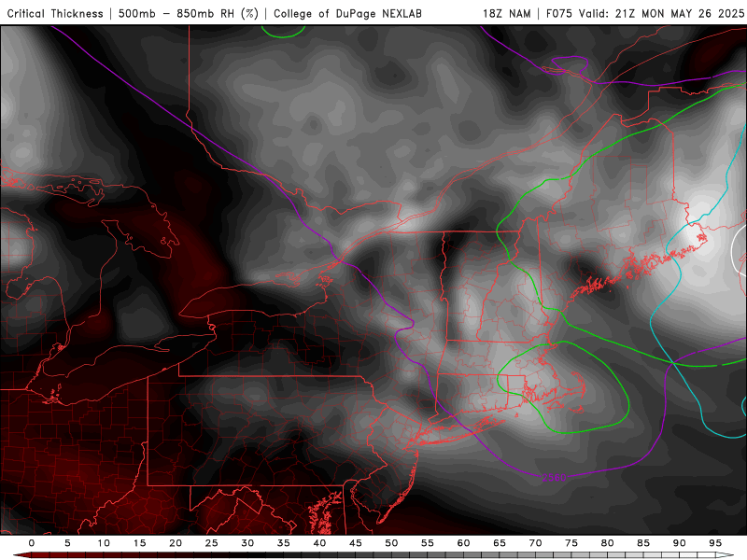This screenshot has height=560, width=747.
Task: Click 'College of DuPage NEXLAB' text
Action: [x=347, y=14]
